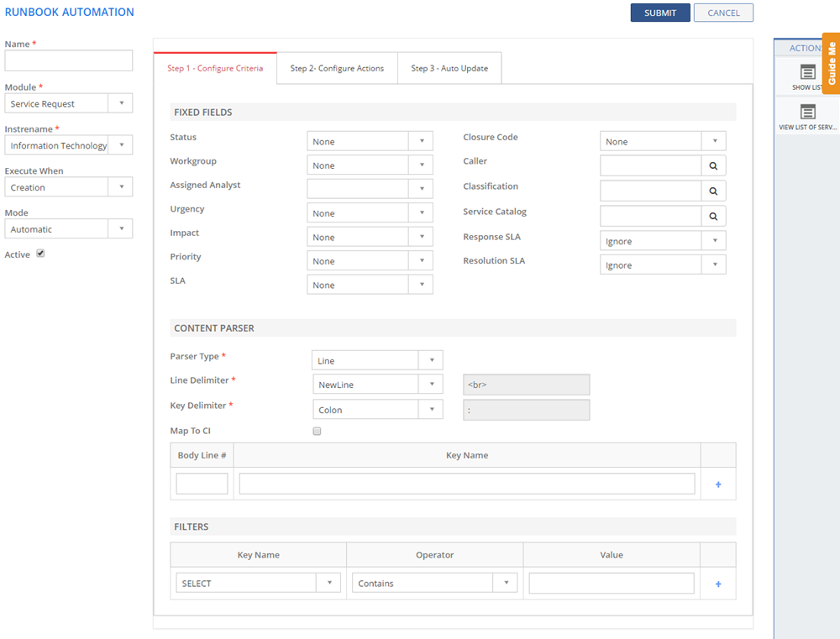Click View List of Services icon

point(807,113)
